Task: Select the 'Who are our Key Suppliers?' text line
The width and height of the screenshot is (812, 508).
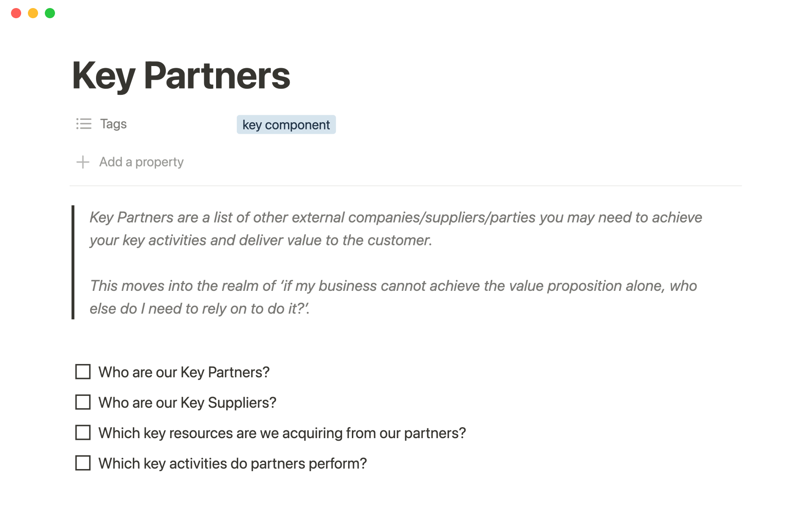Action: click(187, 403)
